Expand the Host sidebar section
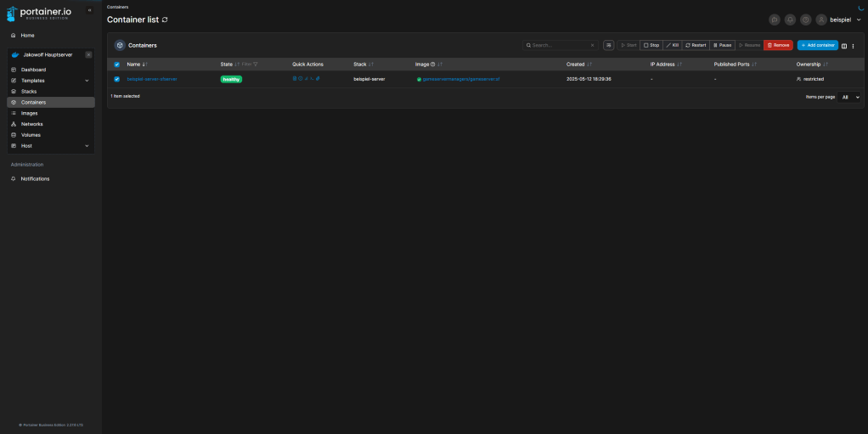Viewport: 868px width, 434px height. [x=87, y=146]
